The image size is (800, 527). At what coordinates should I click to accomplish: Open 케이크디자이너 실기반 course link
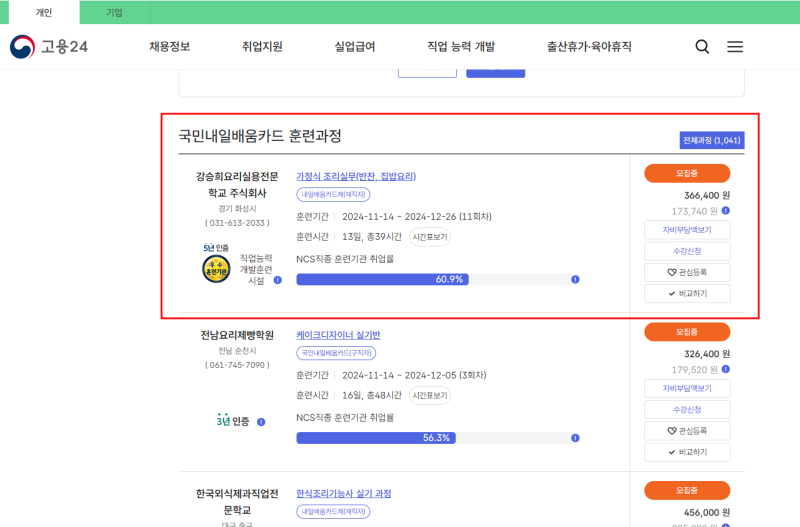338,335
